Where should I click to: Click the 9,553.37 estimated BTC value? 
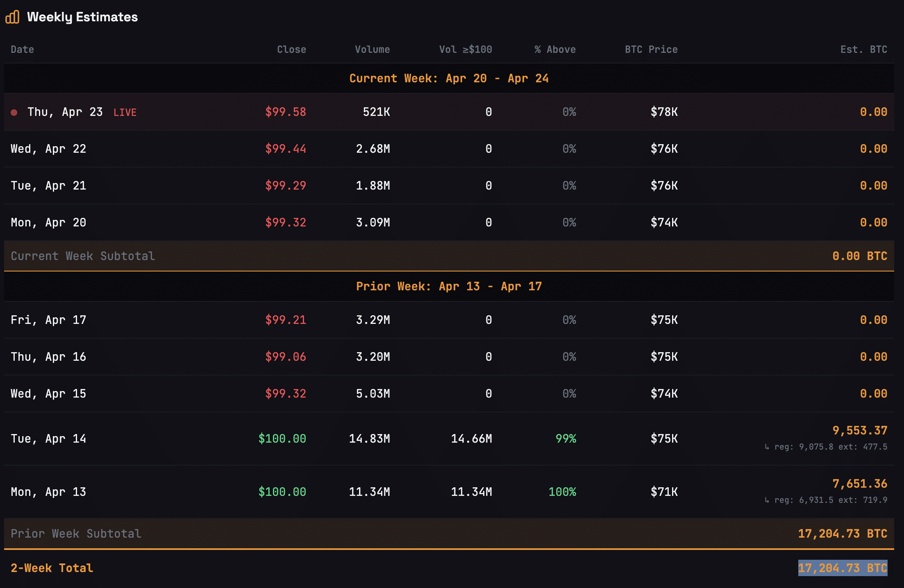[860, 430]
